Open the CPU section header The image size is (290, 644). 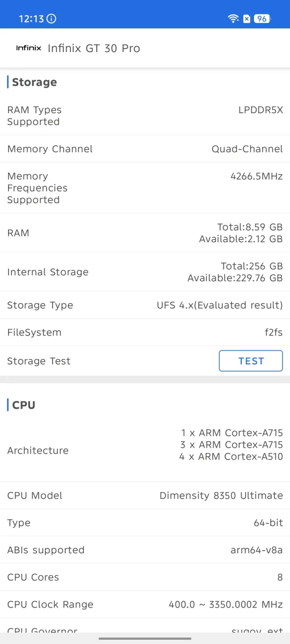[x=24, y=405]
